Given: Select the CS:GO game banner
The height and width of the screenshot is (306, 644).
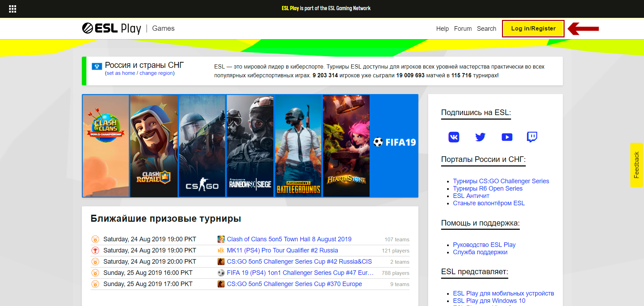Looking at the screenshot, I should (x=202, y=146).
